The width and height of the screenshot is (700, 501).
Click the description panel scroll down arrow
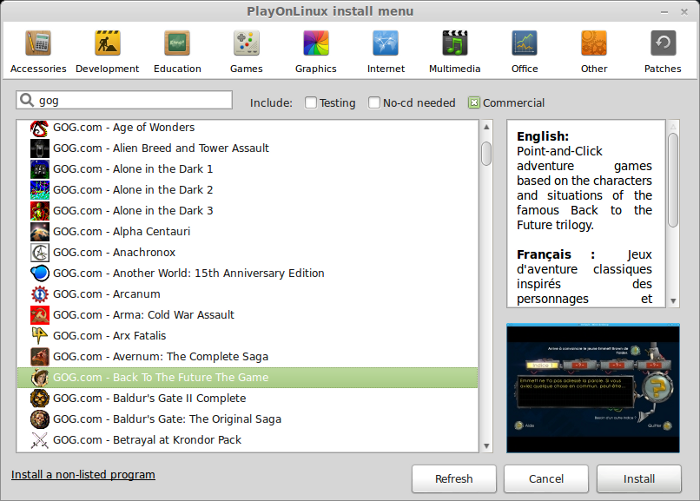click(673, 301)
